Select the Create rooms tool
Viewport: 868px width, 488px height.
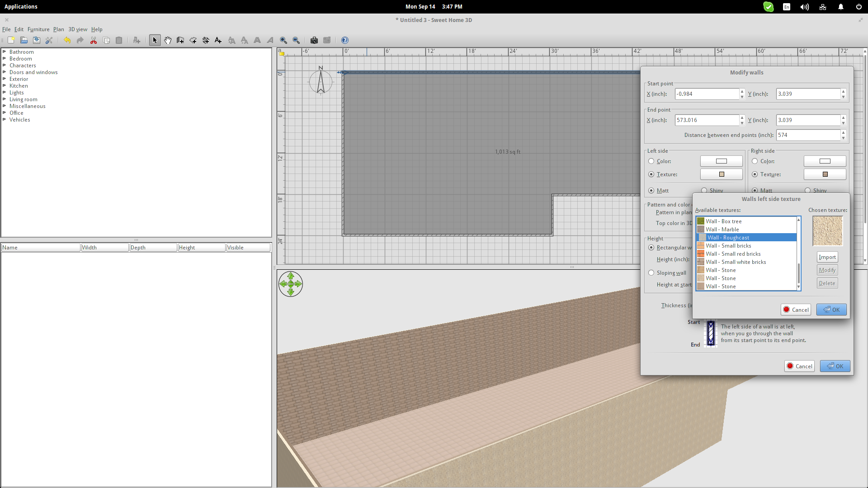point(193,40)
